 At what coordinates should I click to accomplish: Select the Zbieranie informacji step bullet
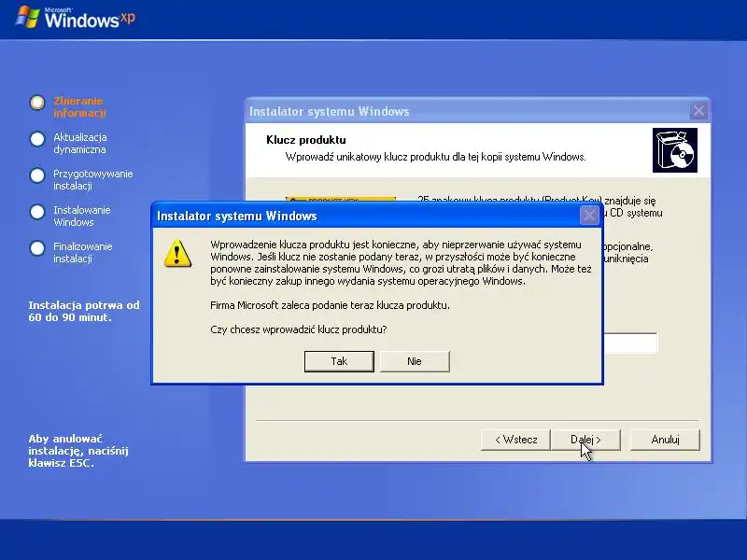point(37,103)
